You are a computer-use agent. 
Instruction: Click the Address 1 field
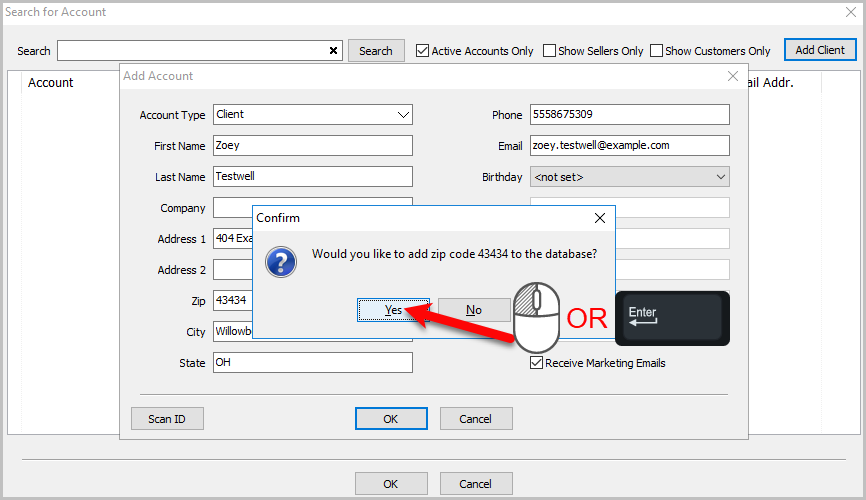(233, 239)
